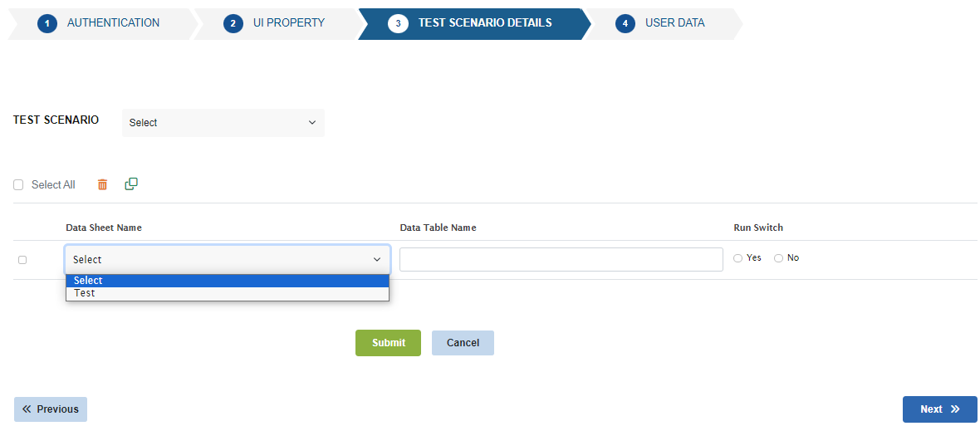
Task: Click the copy/duplicate rows icon
Action: pyautogui.click(x=131, y=184)
